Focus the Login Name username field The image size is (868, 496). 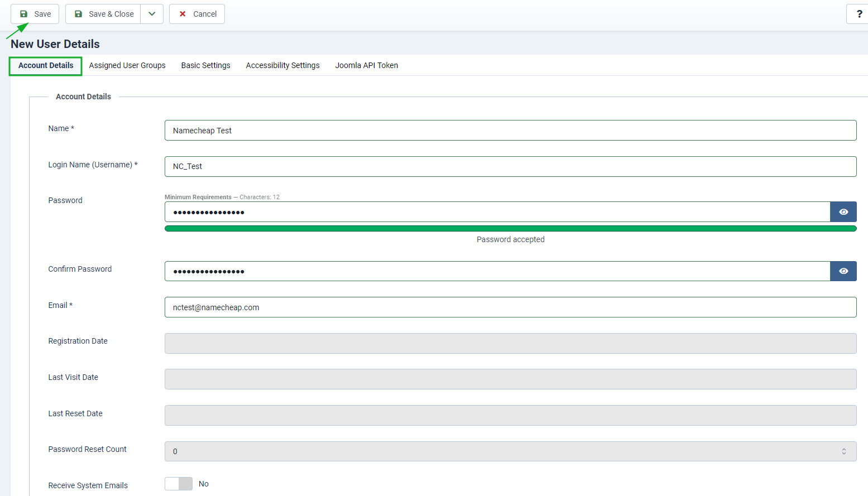(510, 166)
